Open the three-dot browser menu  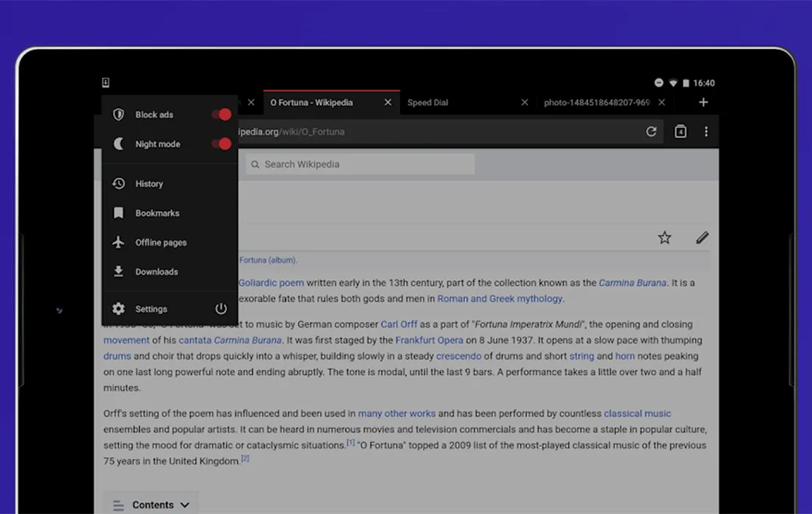coord(706,131)
